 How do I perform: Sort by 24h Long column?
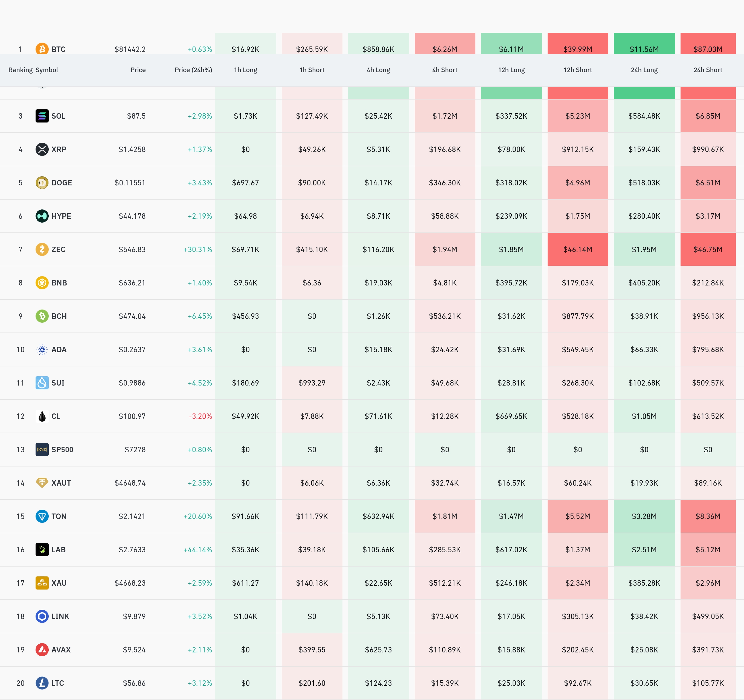point(644,70)
